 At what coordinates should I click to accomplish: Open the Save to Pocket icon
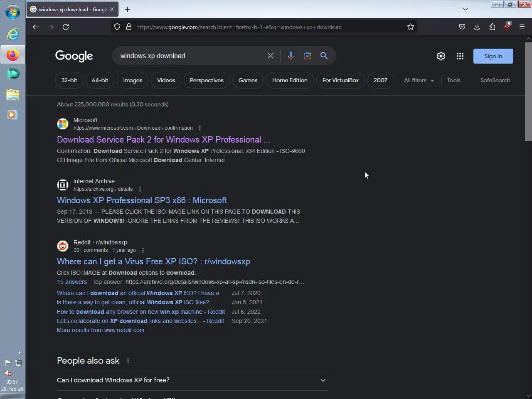(462, 27)
